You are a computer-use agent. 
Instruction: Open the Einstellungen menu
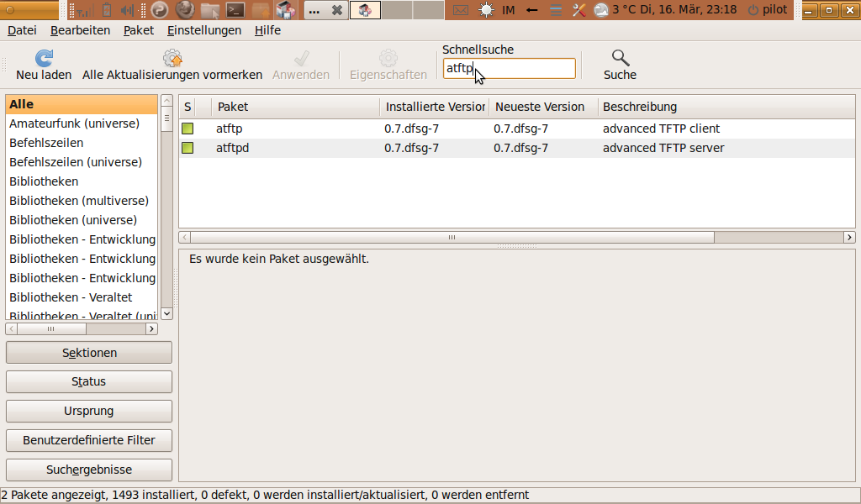tap(203, 30)
